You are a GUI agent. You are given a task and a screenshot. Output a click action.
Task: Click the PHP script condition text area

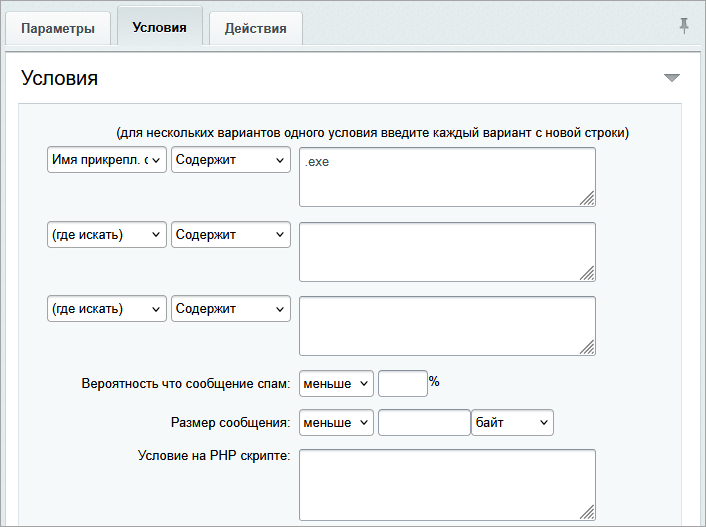(446, 484)
